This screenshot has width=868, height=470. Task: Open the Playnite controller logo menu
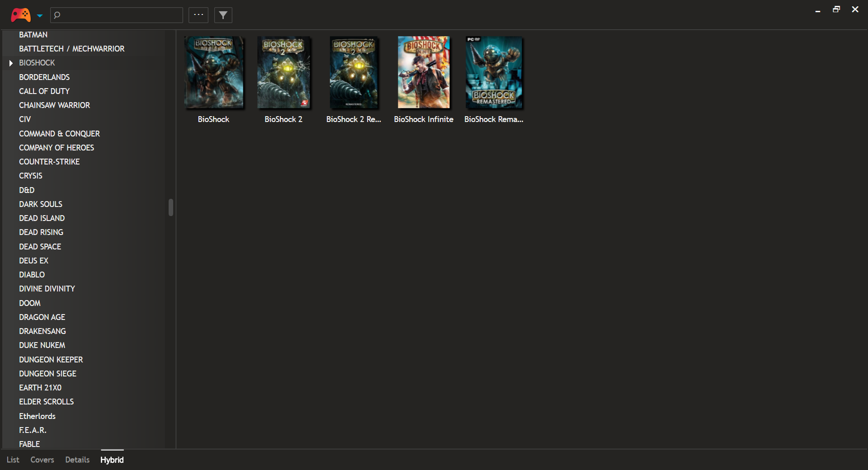click(x=21, y=15)
